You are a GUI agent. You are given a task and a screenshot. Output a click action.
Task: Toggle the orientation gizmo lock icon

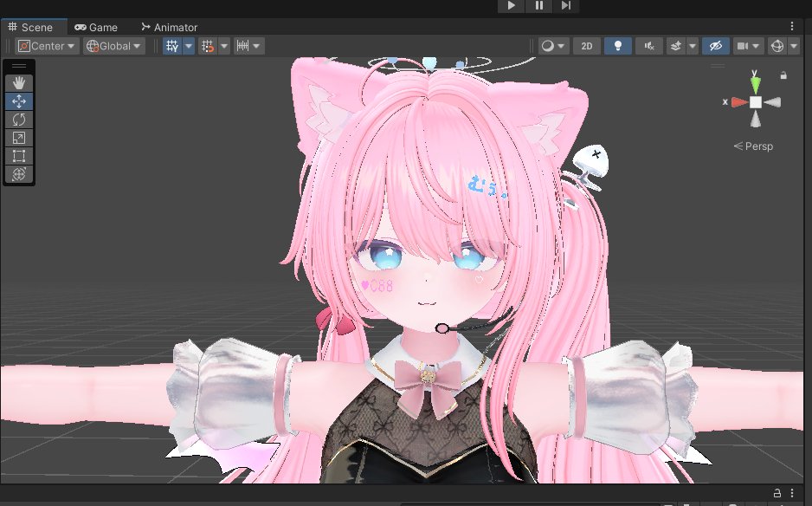[x=783, y=75]
